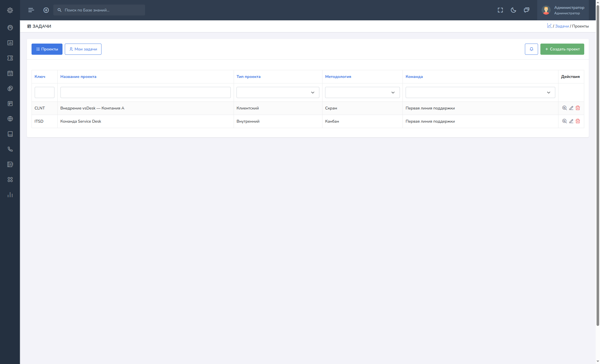Sort by Название проекта column header
The width and height of the screenshot is (600, 364).
78,77
